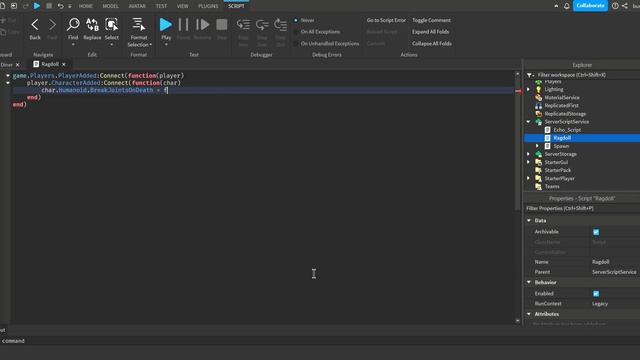Image resolution: width=640 pixels, height=360 pixels.
Task: Click the help question mark icon
Action: pos(615,6)
